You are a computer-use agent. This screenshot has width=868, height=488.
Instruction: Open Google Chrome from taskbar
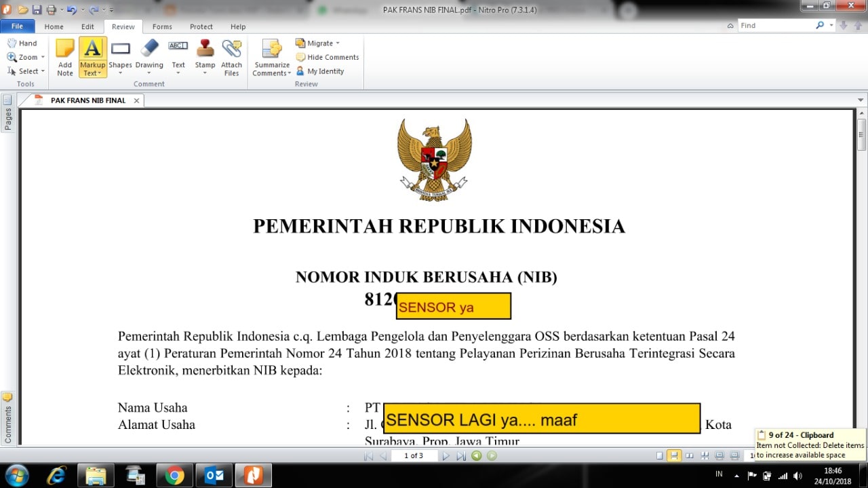click(175, 475)
